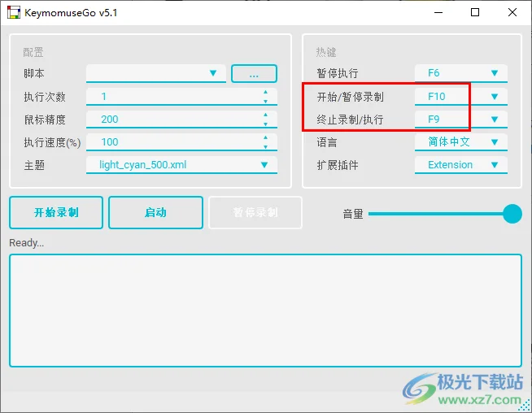
Task: Decrease 执行次数 with down arrow
Action: tap(266, 101)
